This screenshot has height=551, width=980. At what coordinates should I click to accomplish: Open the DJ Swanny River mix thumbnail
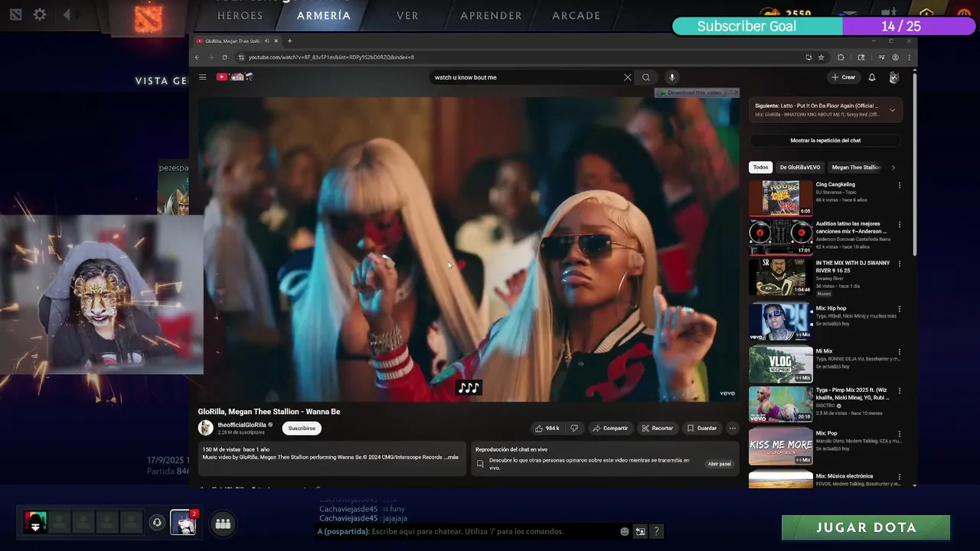781,278
